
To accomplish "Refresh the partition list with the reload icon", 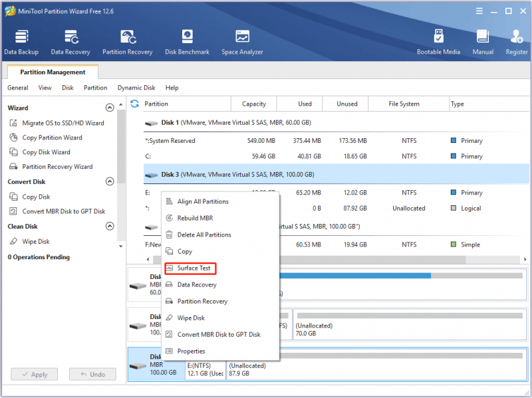I will (x=134, y=104).
